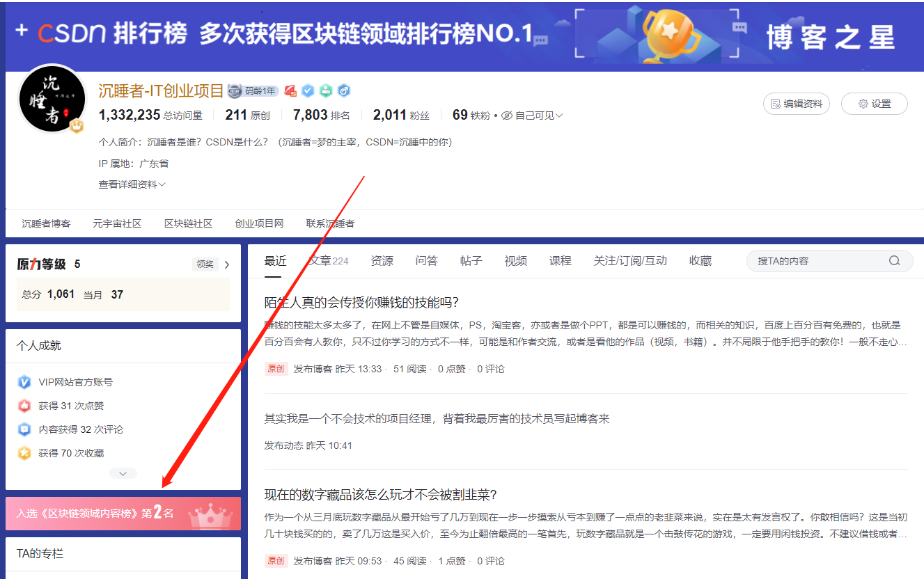Open 元宇宙社区 nav link

tap(117, 223)
